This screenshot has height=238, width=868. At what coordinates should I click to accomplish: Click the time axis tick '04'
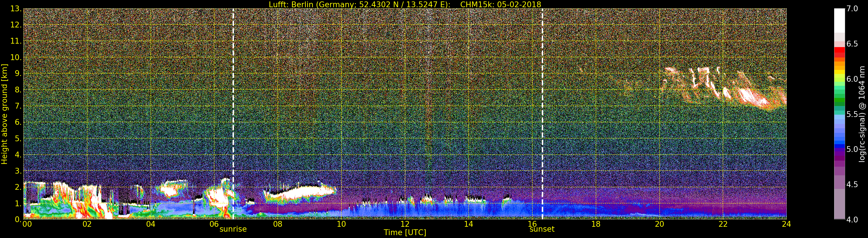pos(151,224)
